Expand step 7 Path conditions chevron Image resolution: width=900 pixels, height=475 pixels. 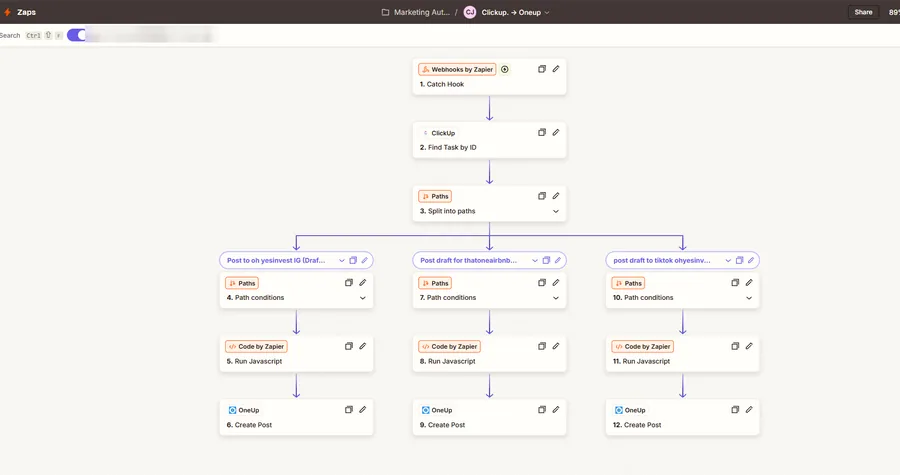tap(556, 298)
